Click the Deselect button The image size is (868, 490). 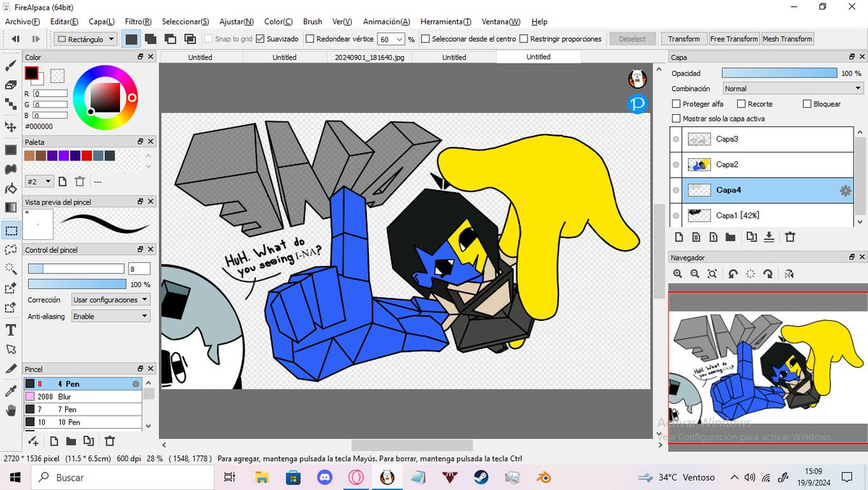[632, 39]
